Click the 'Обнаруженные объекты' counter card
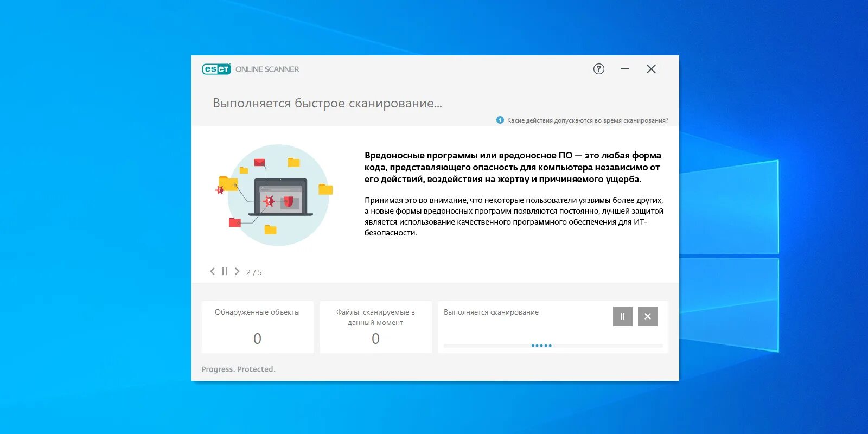 tap(258, 327)
